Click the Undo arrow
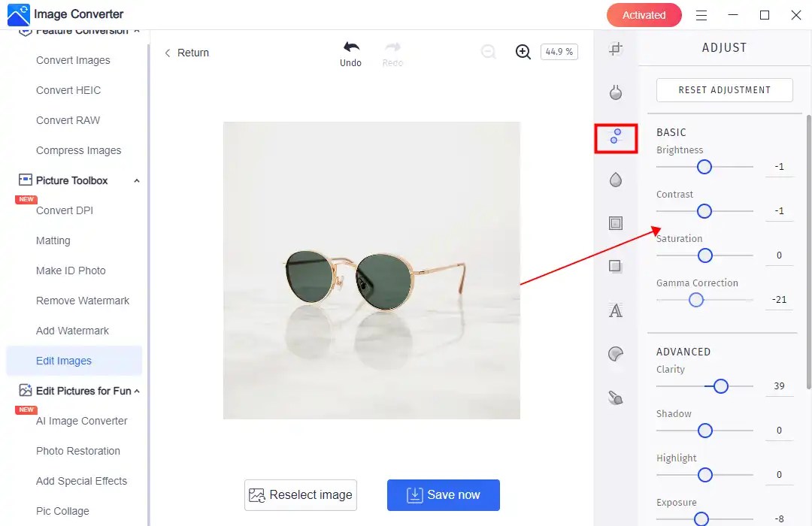Screen dimensions: 812x526 coord(350,47)
